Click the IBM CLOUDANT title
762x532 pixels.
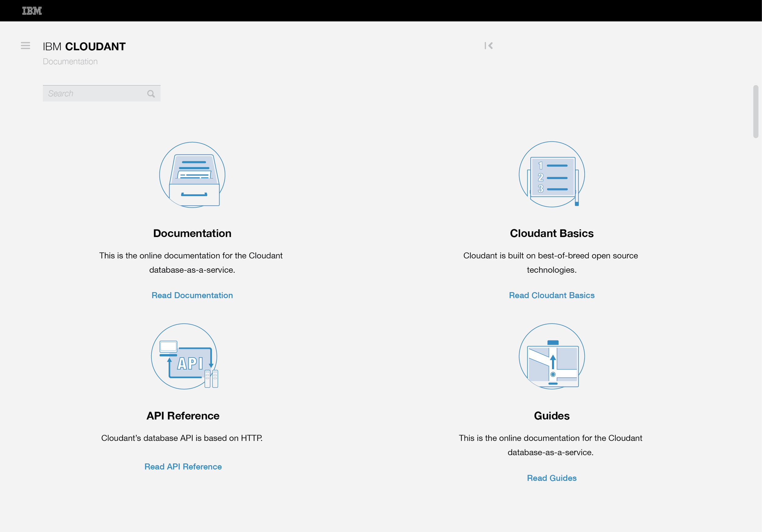pos(84,46)
